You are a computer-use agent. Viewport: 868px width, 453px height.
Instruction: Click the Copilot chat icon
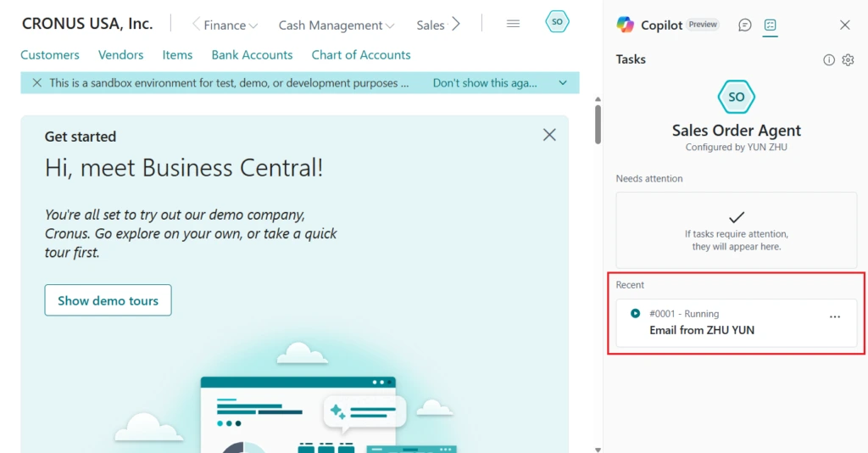coord(745,25)
